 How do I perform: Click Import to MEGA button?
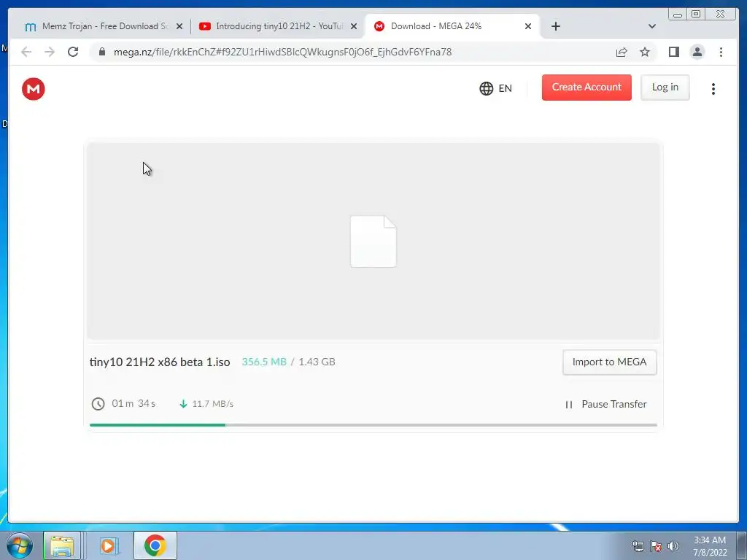pyautogui.click(x=609, y=362)
